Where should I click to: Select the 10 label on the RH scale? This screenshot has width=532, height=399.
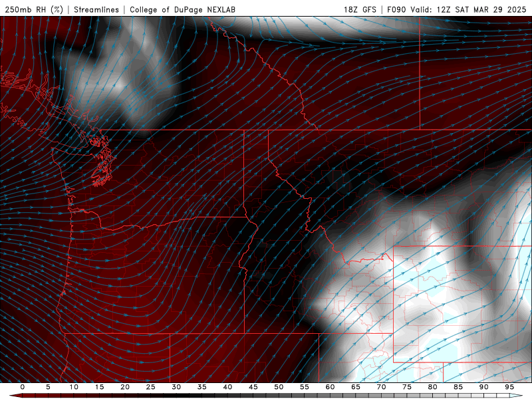[x=74, y=387]
